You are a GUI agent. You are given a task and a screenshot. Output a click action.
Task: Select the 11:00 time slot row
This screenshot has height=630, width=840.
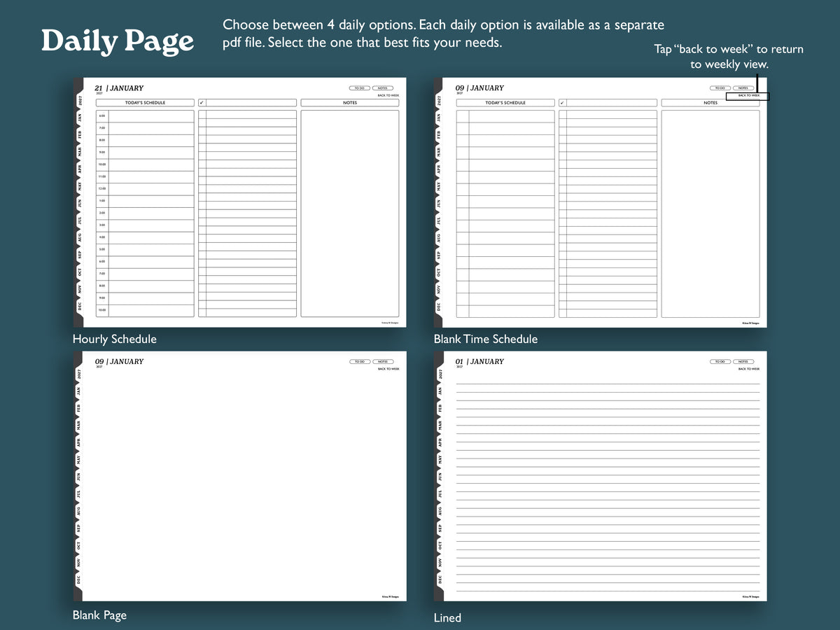(x=145, y=177)
